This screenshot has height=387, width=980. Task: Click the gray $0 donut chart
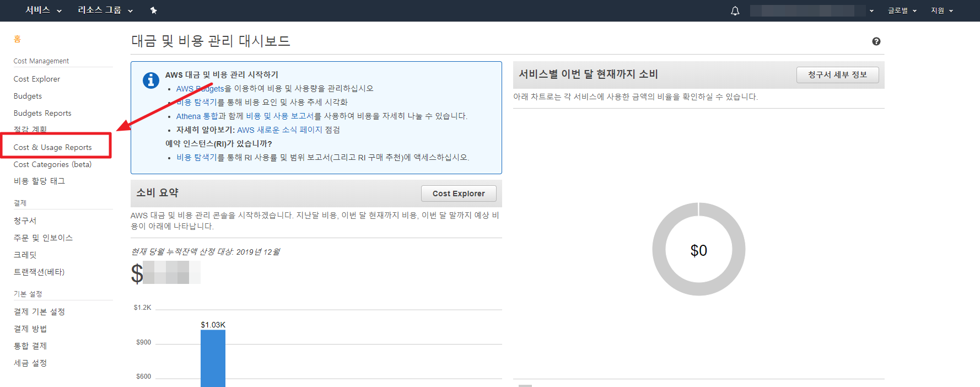tap(658, 249)
